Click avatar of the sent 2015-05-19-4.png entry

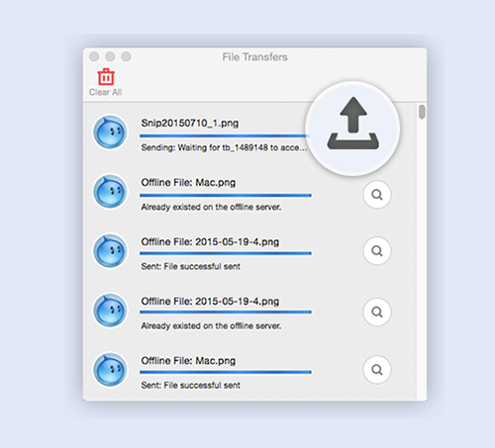point(110,251)
